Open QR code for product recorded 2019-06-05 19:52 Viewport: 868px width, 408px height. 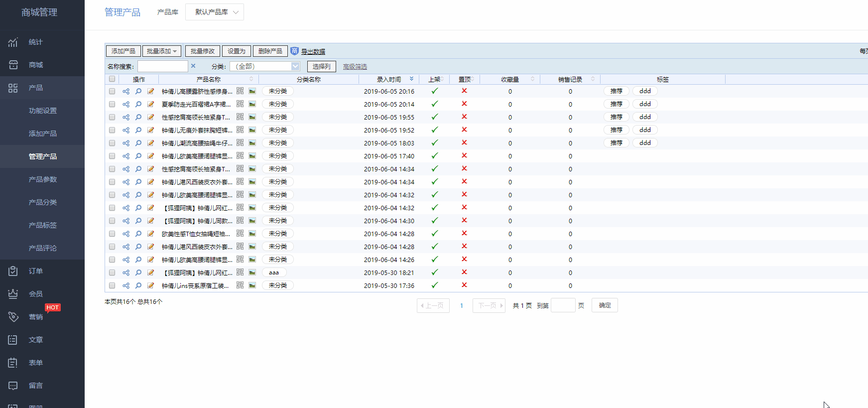pos(240,130)
